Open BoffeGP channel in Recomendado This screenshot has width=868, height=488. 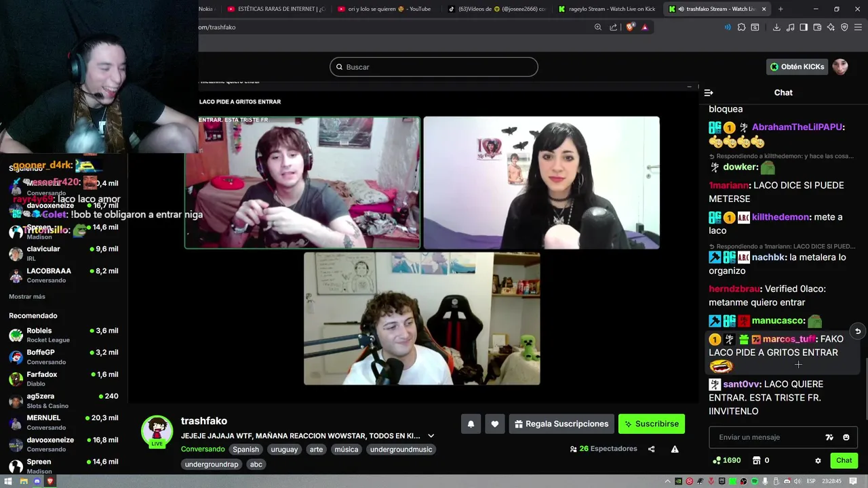(x=64, y=357)
